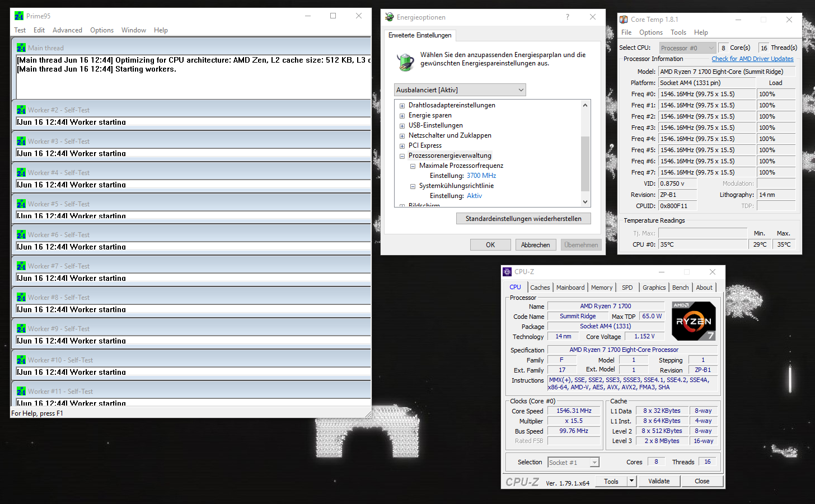
Task: Open the Core Temp Tools menu
Action: 678,32
